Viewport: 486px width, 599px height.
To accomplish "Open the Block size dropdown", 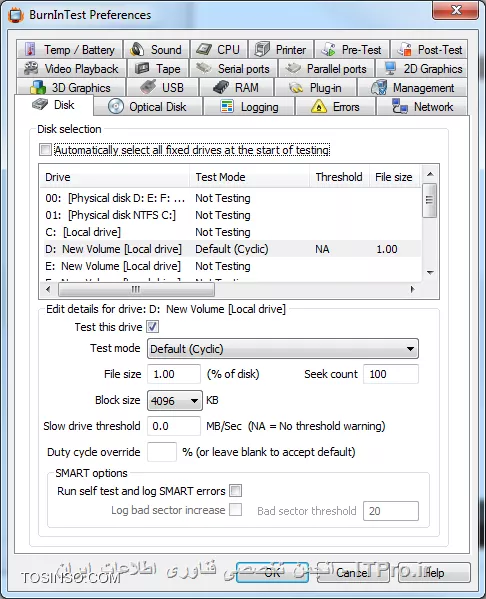I will coord(175,400).
